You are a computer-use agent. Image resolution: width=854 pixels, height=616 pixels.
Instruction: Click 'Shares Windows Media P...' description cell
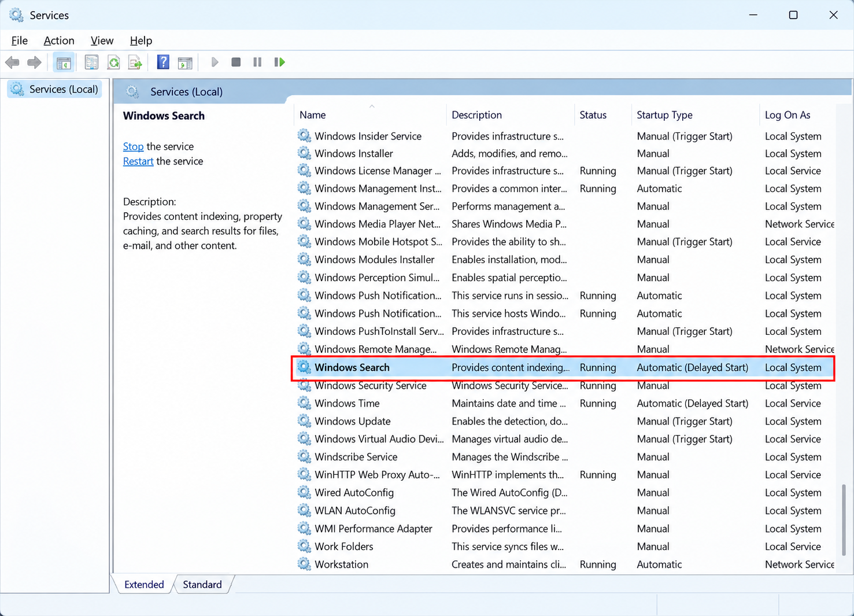pyautogui.click(x=509, y=224)
